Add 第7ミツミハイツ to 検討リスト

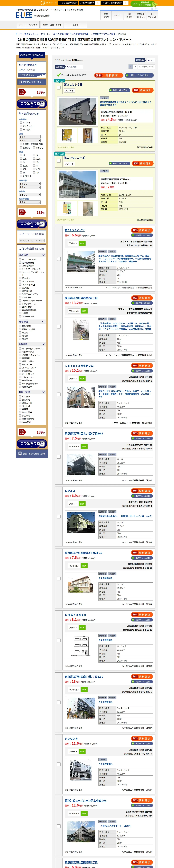pyautogui.click(x=142, y=235)
